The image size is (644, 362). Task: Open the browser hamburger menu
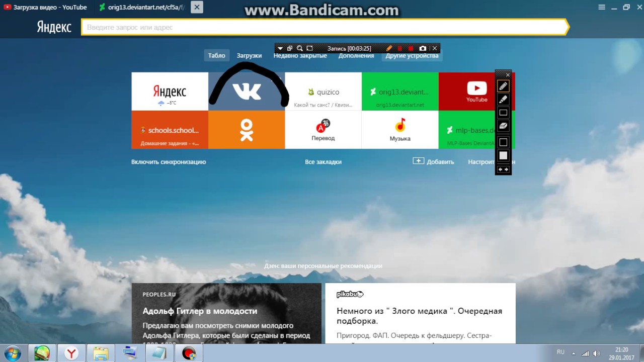tap(602, 7)
